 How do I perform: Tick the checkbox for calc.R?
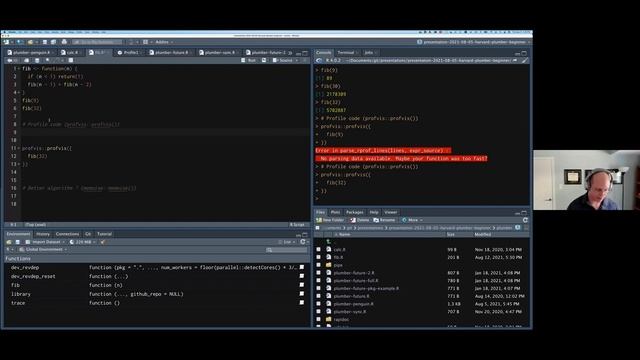click(318, 249)
